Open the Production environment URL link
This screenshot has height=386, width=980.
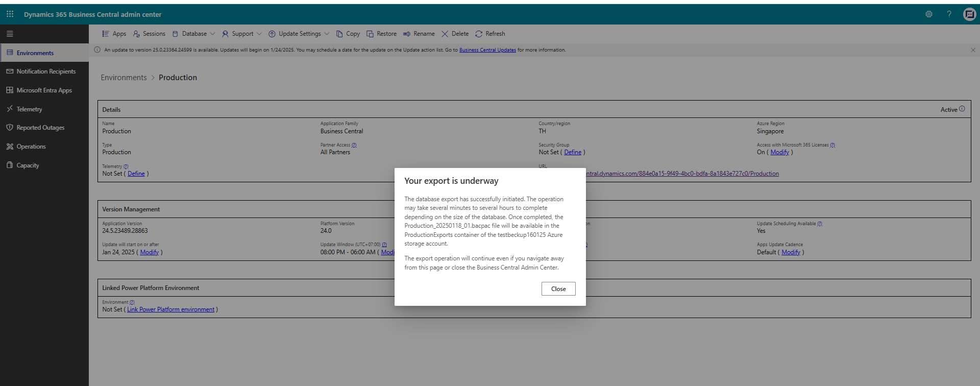(682, 174)
